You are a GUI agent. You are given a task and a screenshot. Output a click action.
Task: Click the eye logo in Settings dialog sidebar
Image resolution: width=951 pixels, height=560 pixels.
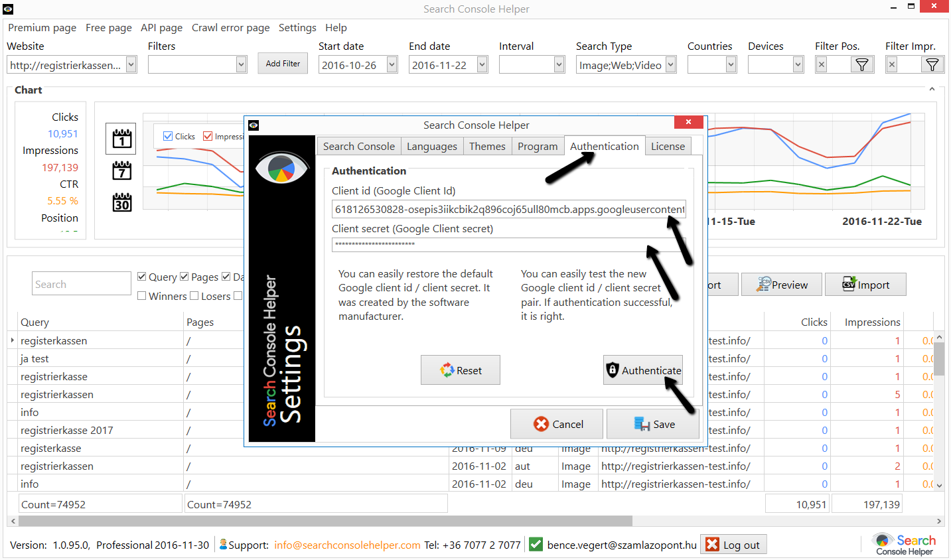tap(282, 168)
